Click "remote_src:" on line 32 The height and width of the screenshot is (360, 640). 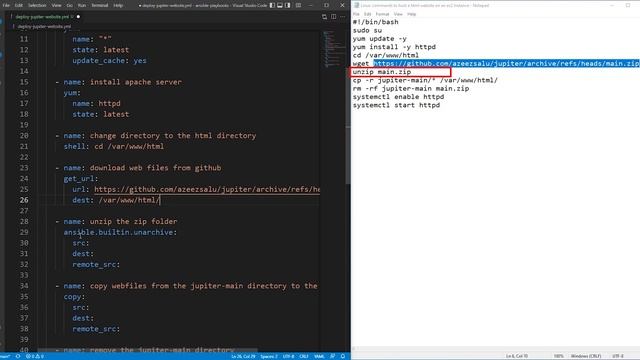[x=96, y=264]
